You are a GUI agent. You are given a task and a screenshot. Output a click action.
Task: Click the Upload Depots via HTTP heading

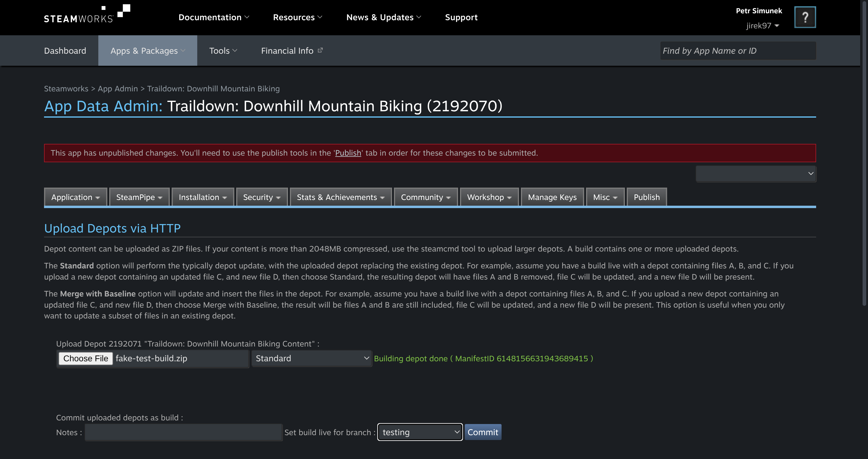pyautogui.click(x=112, y=229)
